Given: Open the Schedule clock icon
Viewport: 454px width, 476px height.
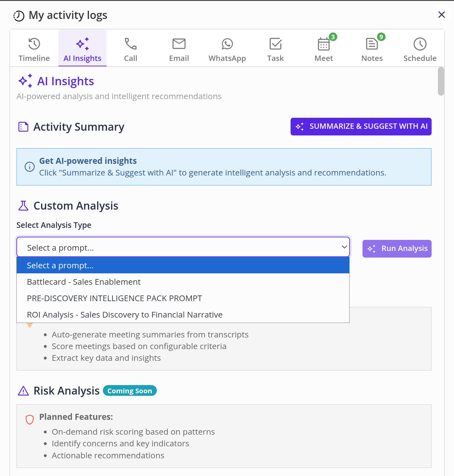Looking at the screenshot, I should click(x=420, y=44).
